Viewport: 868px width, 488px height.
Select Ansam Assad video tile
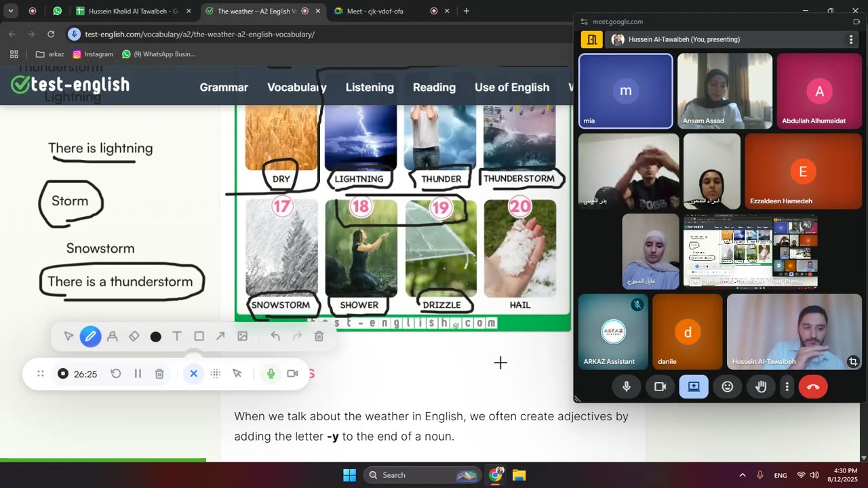click(x=724, y=91)
